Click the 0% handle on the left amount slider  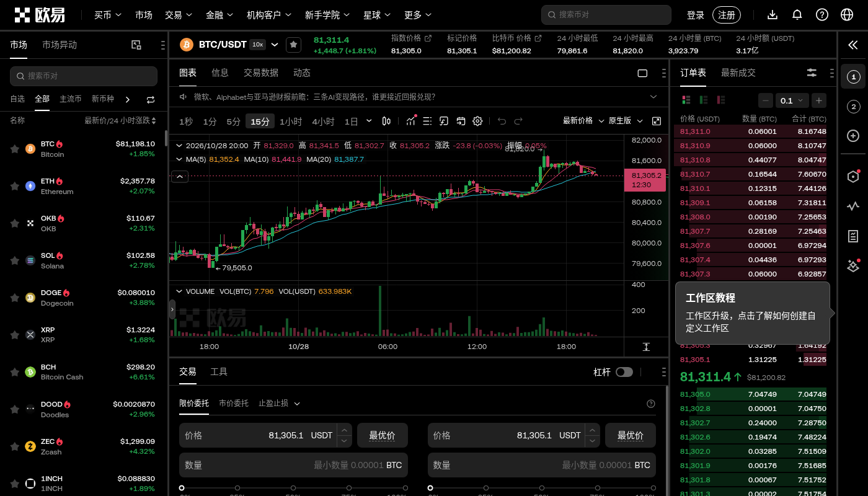click(x=182, y=488)
